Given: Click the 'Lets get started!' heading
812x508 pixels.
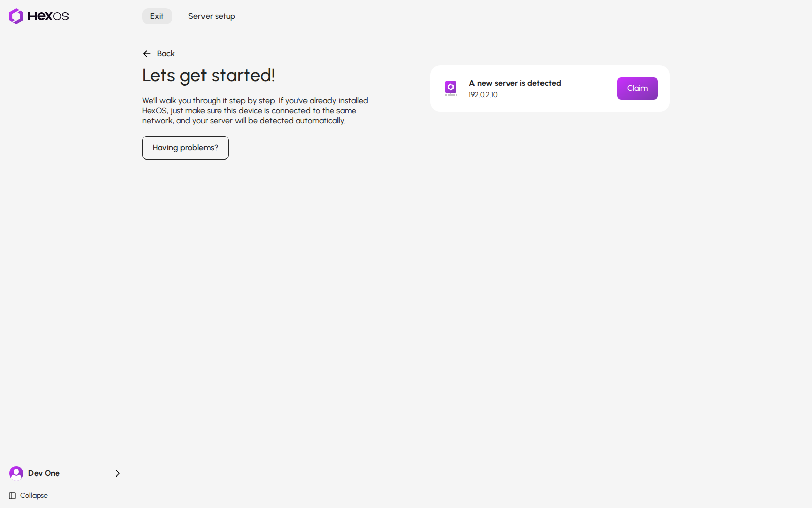Looking at the screenshot, I should pyautogui.click(x=208, y=76).
